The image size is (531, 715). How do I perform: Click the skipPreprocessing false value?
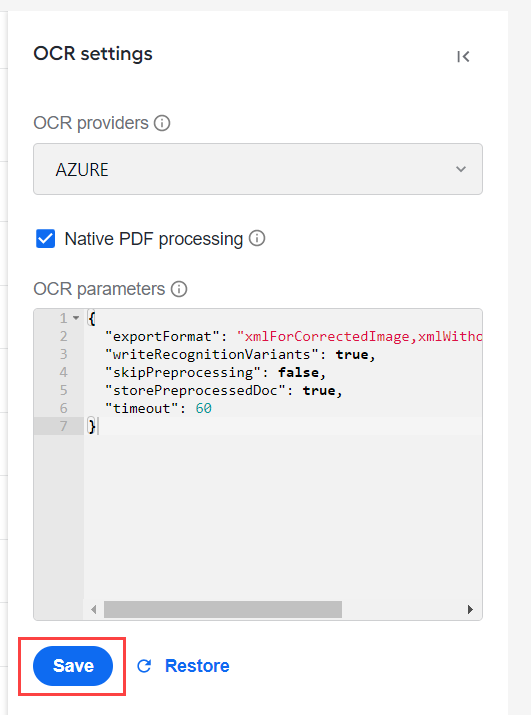[x=298, y=373]
